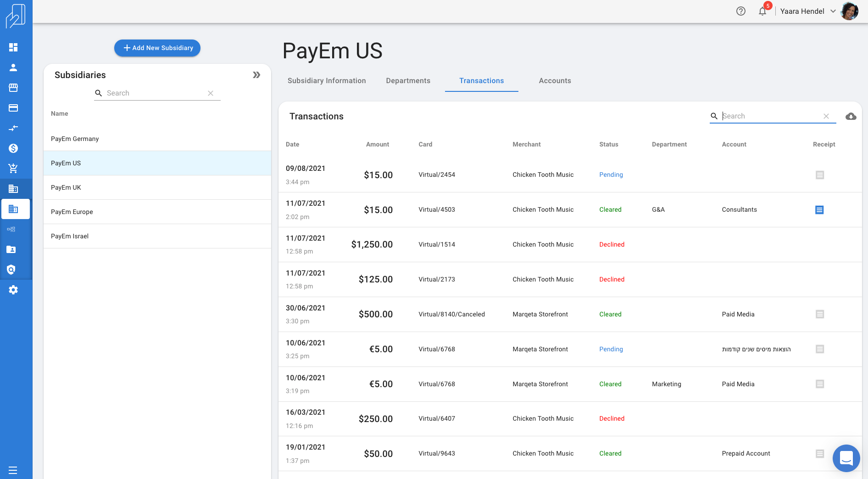Click Add New Subsidiary button
The width and height of the screenshot is (868, 479).
(x=157, y=48)
